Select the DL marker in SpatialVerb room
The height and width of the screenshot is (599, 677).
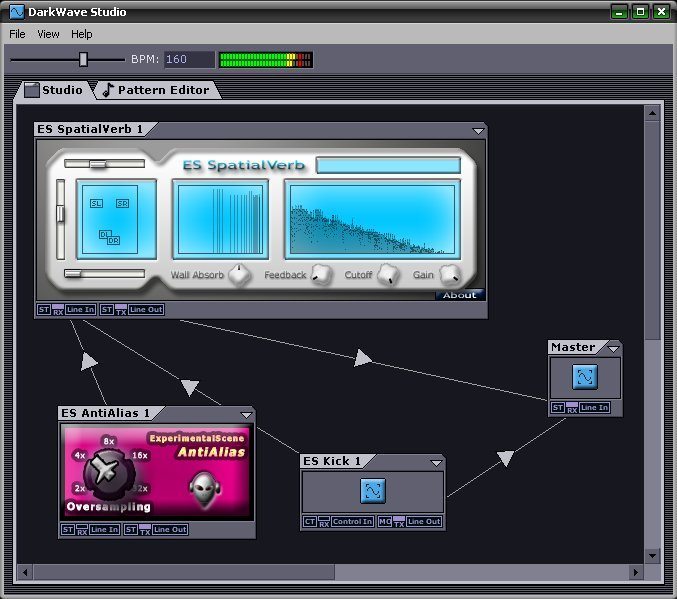[104, 235]
